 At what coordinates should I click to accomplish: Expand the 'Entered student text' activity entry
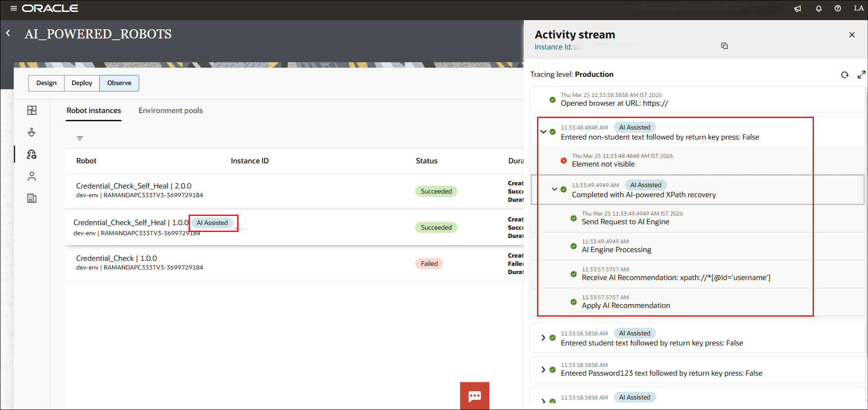[x=543, y=338]
